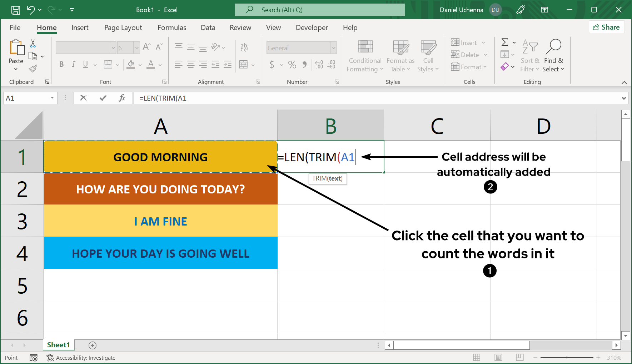
Task: Switch to Page Layout view in status bar
Action: pyautogui.click(x=498, y=357)
